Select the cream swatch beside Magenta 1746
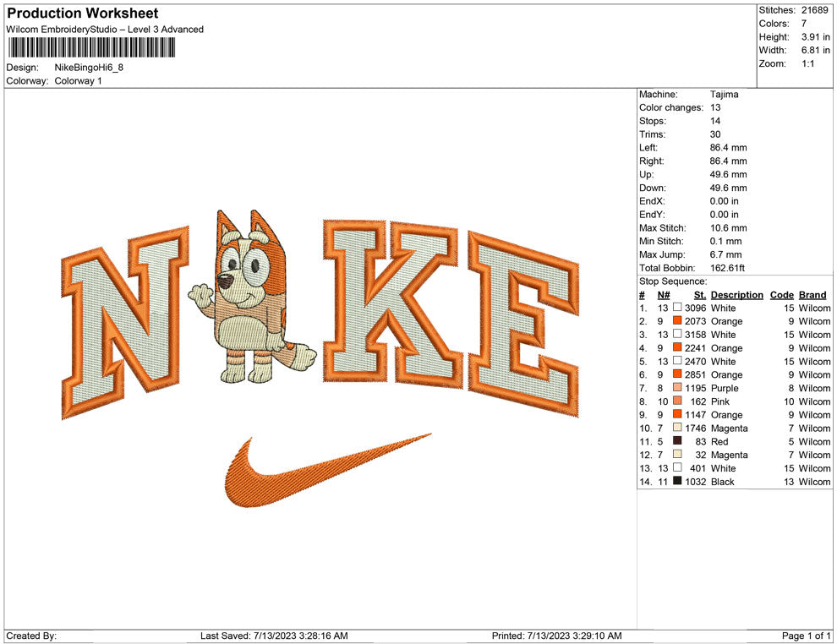Viewport: 837px width, 644px height. (x=677, y=428)
